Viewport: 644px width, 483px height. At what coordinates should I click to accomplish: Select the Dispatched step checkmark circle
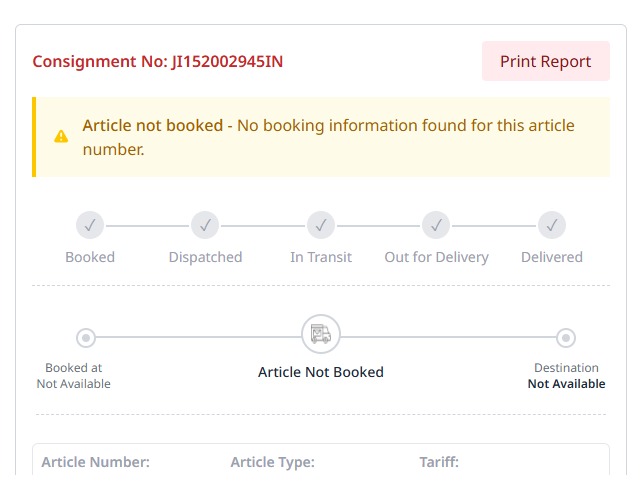point(205,225)
